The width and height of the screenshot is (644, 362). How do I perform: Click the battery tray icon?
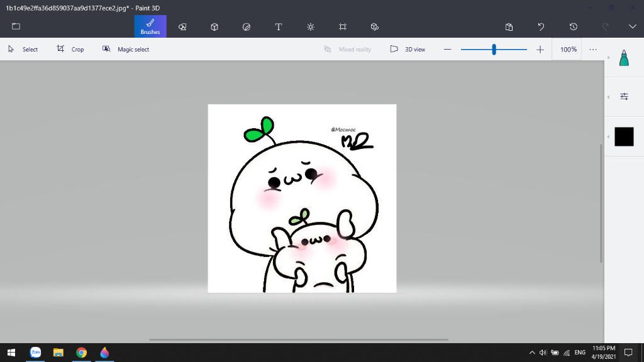click(x=555, y=353)
